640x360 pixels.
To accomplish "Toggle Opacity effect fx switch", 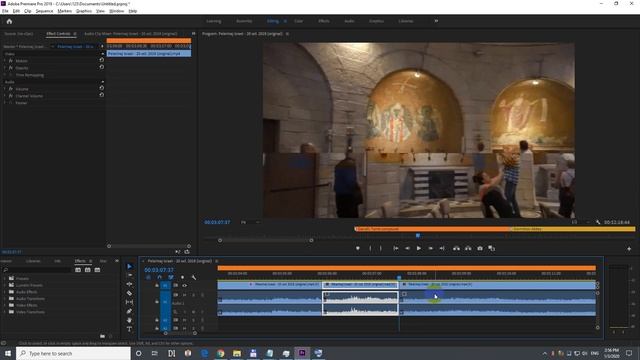I will coord(11,68).
